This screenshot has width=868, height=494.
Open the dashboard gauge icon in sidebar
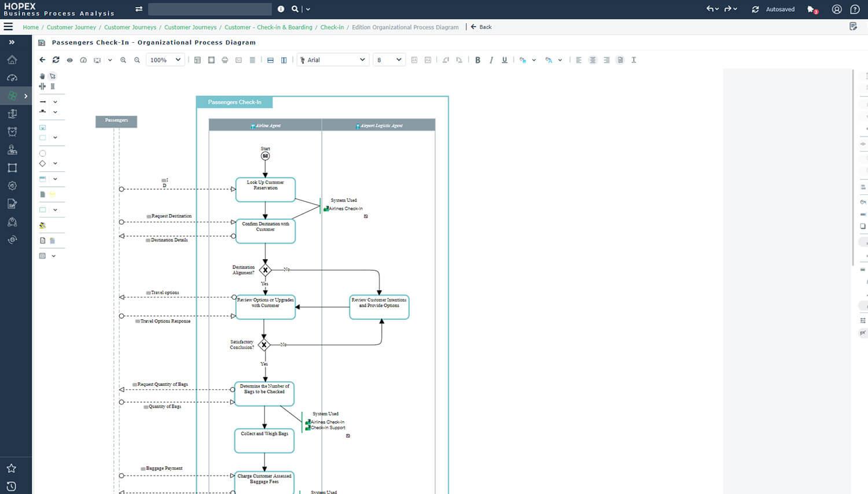[x=12, y=78]
